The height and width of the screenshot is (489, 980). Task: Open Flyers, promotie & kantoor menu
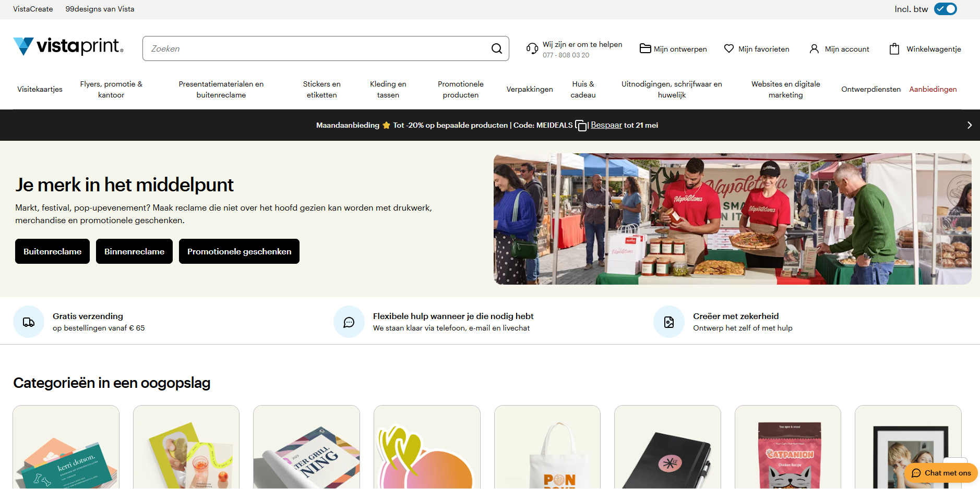pyautogui.click(x=111, y=89)
